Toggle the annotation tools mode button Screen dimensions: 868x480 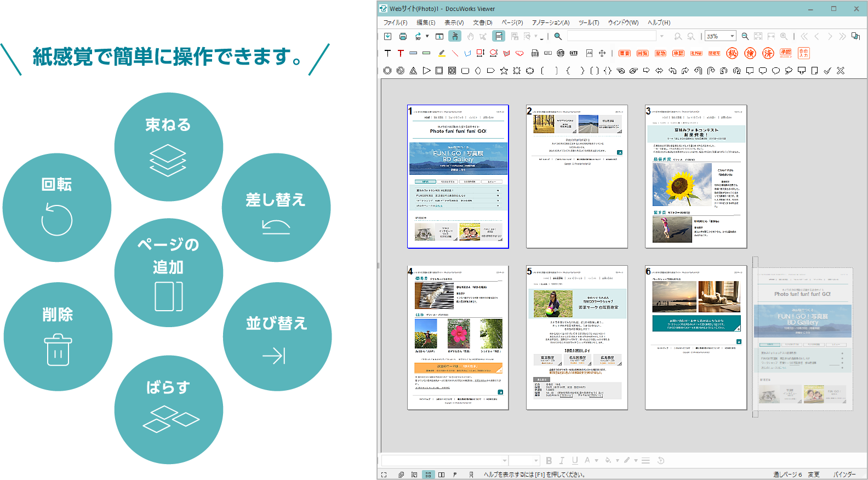455,37
